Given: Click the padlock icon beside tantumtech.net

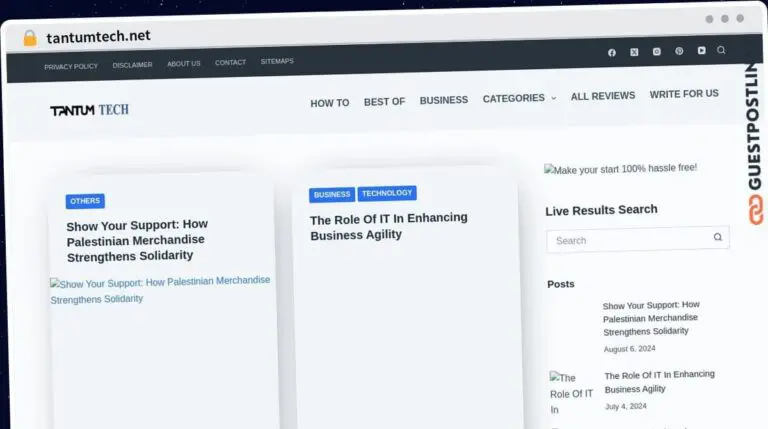Looking at the screenshot, I should pos(30,38).
